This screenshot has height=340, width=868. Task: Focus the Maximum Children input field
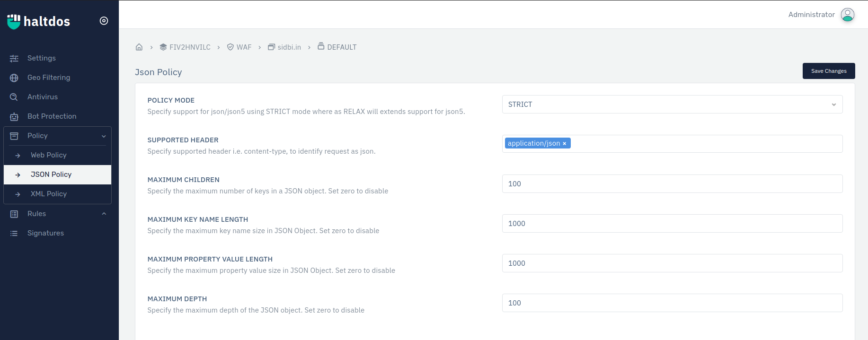[672, 184]
